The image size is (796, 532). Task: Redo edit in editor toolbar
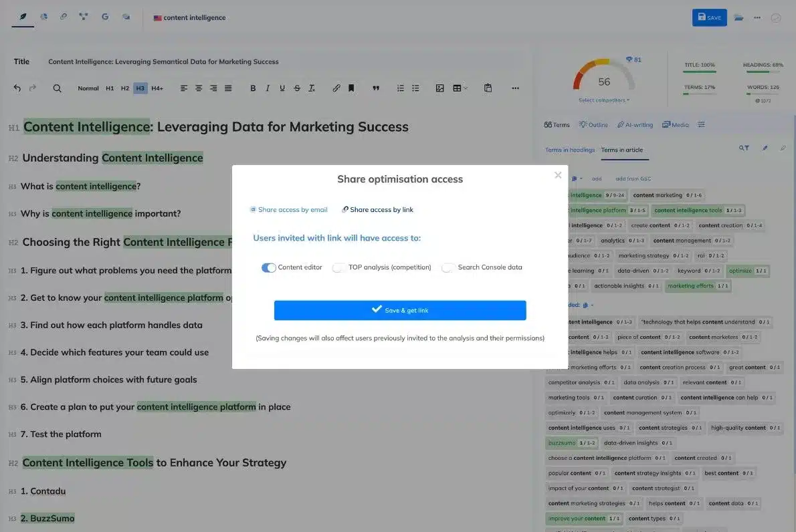click(x=33, y=88)
